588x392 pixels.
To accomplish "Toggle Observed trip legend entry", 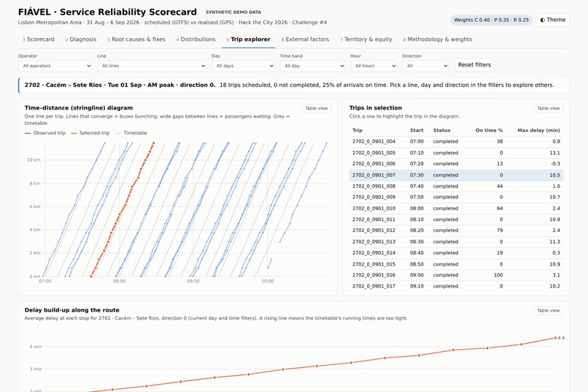I will coord(45,133).
